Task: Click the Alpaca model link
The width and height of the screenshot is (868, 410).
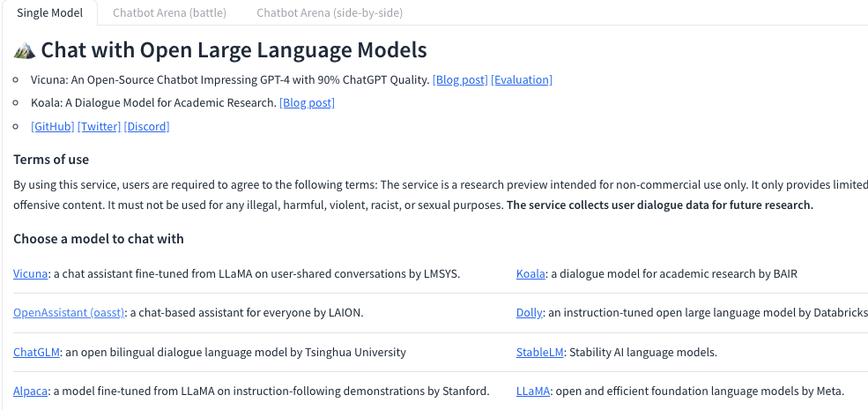Action: pos(31,391)
